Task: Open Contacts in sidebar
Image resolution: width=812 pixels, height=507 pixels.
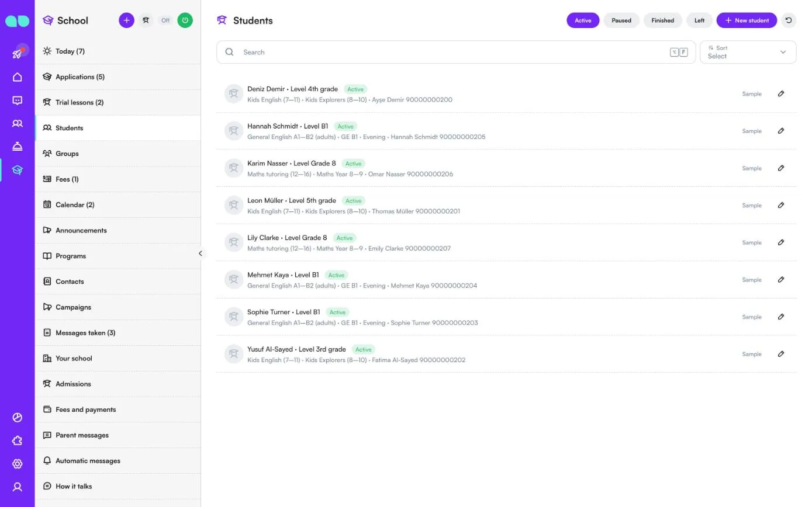Action: pyautogui.click(x=118, y=282)
